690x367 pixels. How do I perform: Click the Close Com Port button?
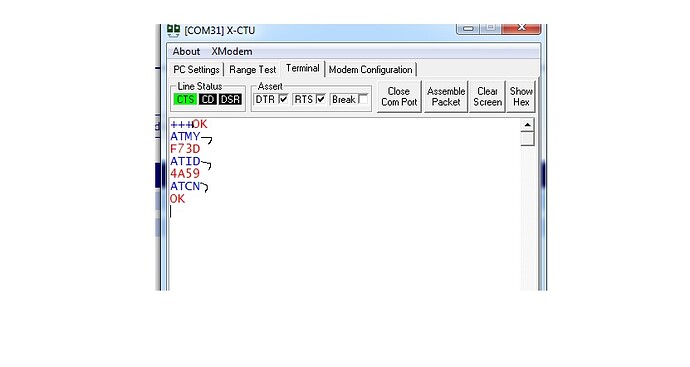coord(399,96)
